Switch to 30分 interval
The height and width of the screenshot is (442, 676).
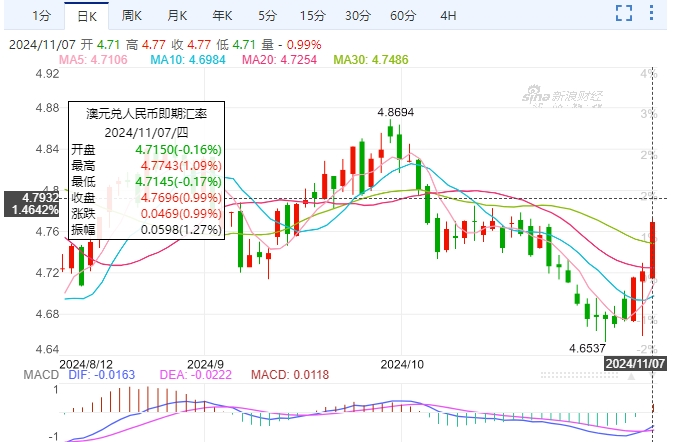click(x=357, y=15)
